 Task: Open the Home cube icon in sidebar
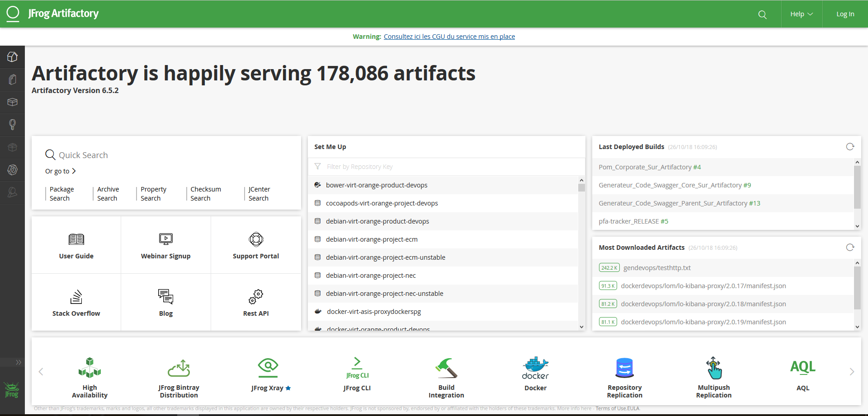pyautogui.click(x=12, y=57)
